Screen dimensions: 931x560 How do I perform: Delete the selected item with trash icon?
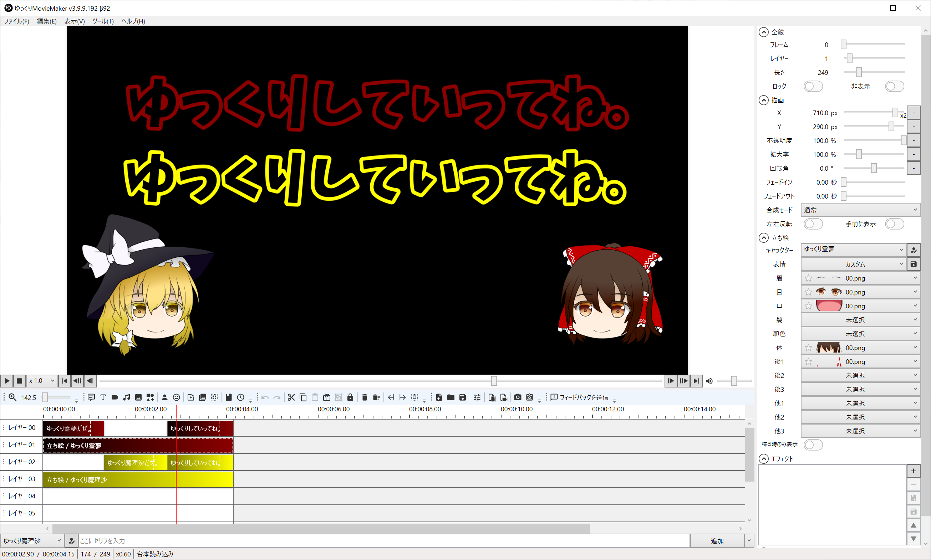pyautogui.click(x=365, y=397)
